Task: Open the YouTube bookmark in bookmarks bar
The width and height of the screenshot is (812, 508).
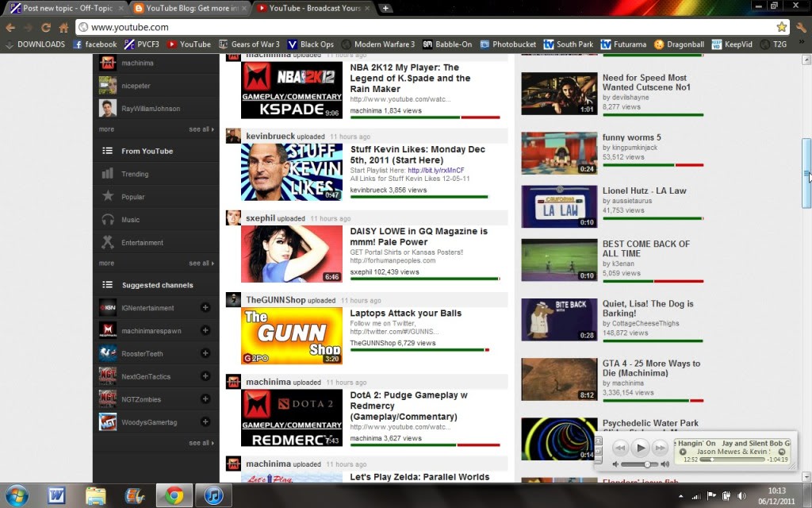Action: pos(189,44)
